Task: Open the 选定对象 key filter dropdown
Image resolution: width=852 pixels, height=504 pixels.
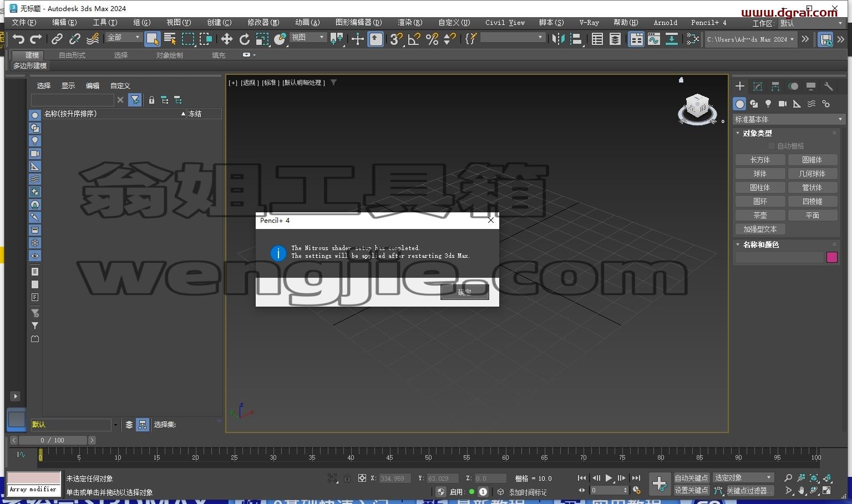Action: tap(743, 478)
